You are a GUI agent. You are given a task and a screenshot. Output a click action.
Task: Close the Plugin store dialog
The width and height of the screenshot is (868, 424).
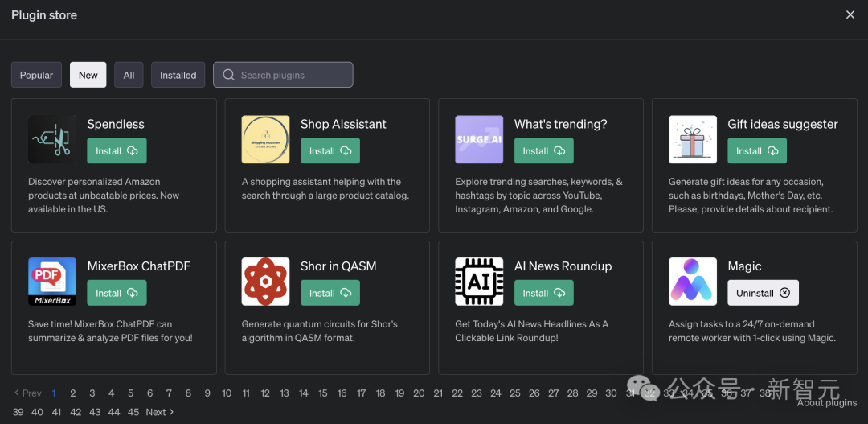[x=850, y=15]
